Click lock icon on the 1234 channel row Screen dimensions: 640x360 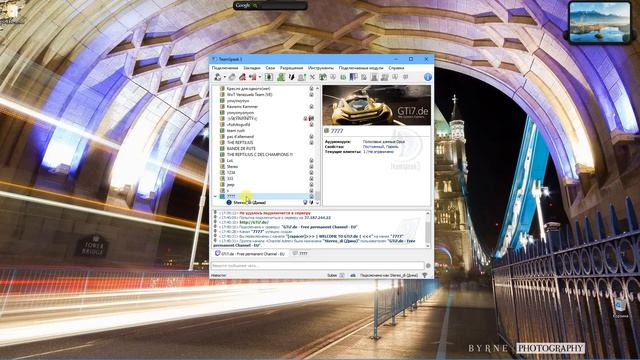coord(311,173)
